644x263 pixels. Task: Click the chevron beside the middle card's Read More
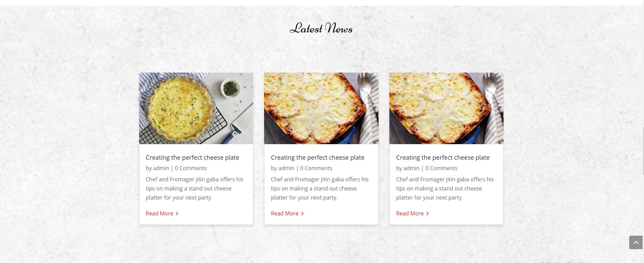(x=302, y=213)
